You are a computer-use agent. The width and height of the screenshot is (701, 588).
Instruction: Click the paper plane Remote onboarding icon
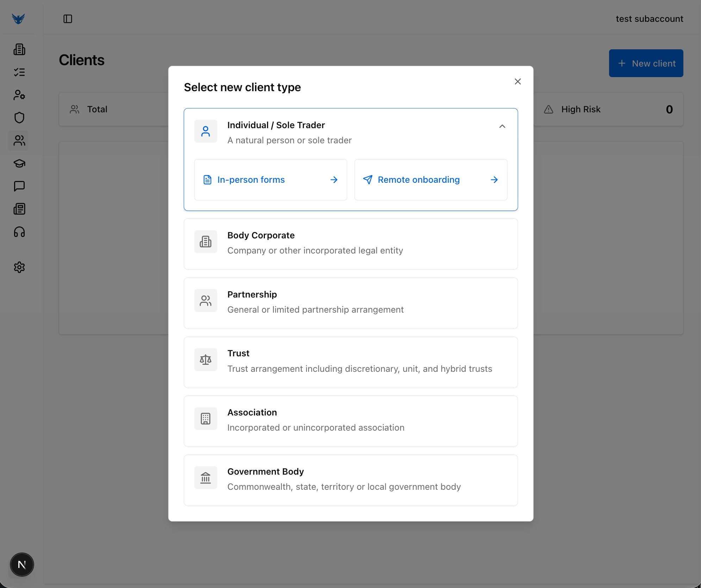368,180
